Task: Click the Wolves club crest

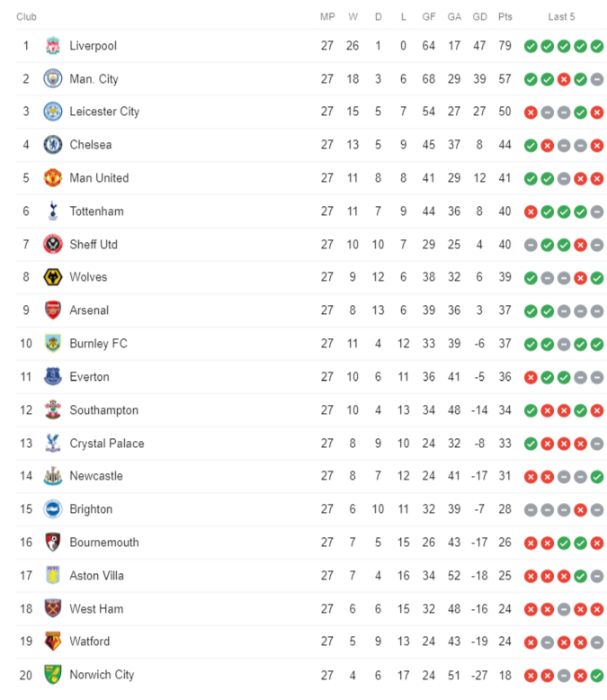Action: (x=53, y=277)
